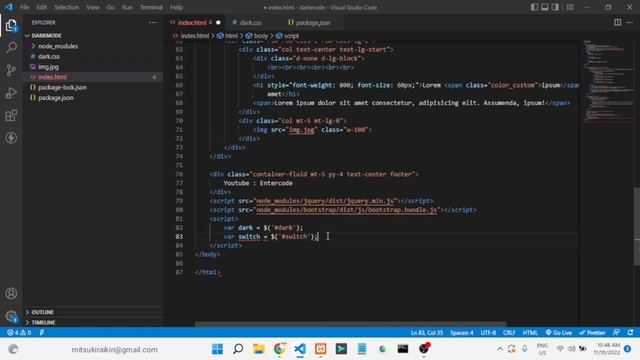Change line ending via CRLF
This screenshot has height=360, width=640.
tap(509, 333)
